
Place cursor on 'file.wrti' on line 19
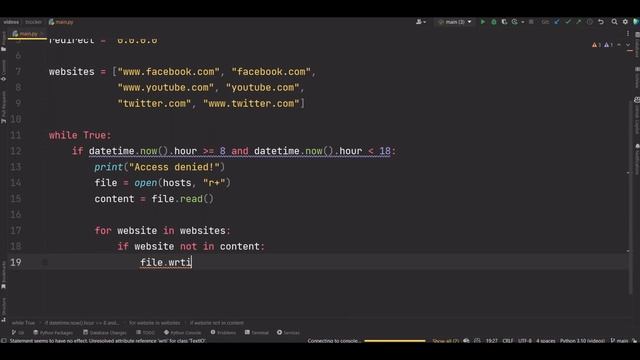tap(166, 262)
